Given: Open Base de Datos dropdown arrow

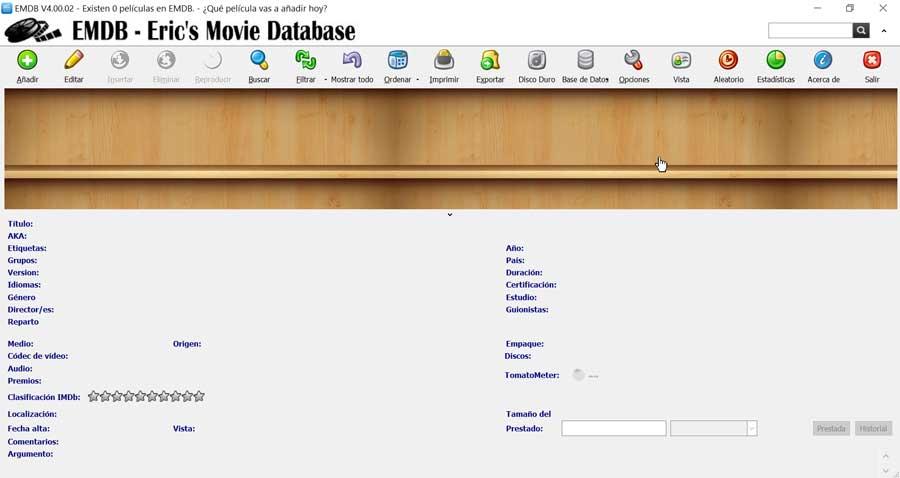Looking at the screenshot, I should pyautogui.click(x=607, y=80).
